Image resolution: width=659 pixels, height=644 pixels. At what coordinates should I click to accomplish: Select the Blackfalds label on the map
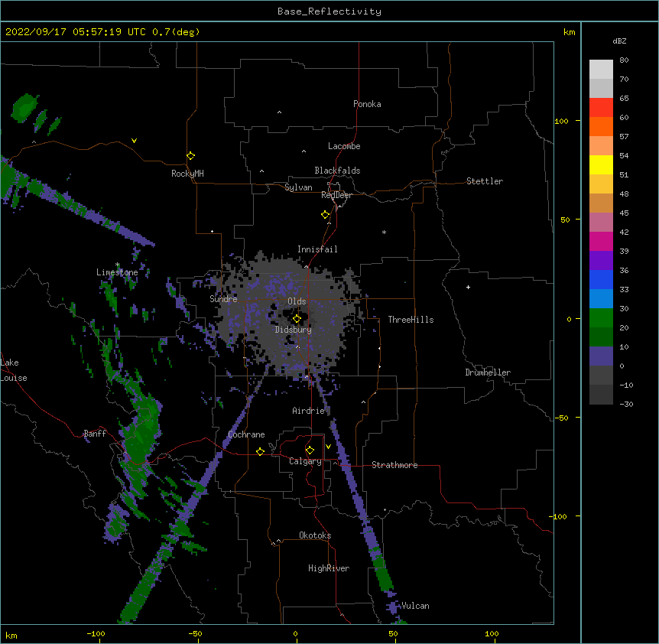(x=337, y=171)
